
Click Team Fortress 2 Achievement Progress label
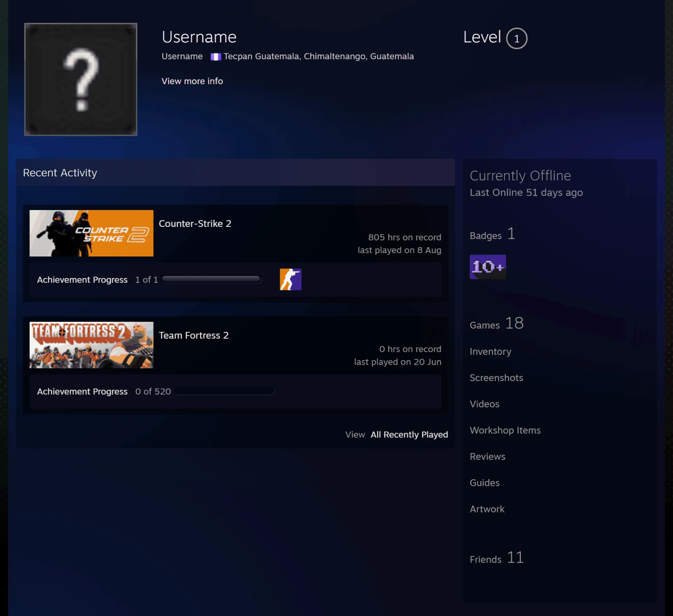point(82,392)
